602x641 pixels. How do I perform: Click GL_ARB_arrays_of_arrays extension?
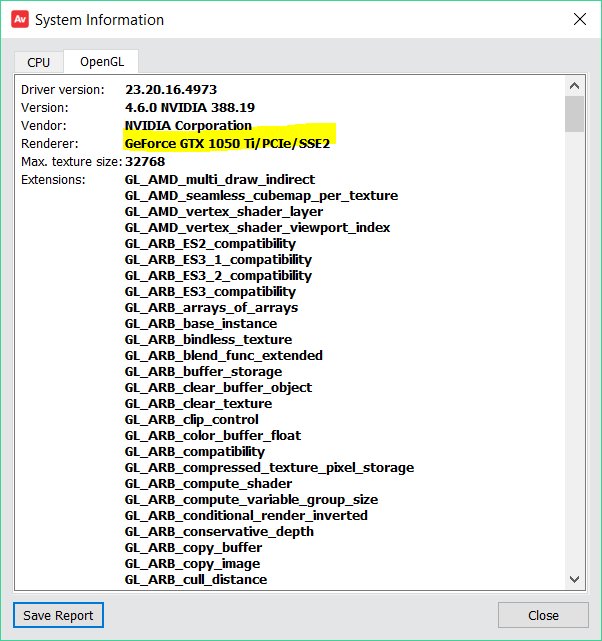211,307
